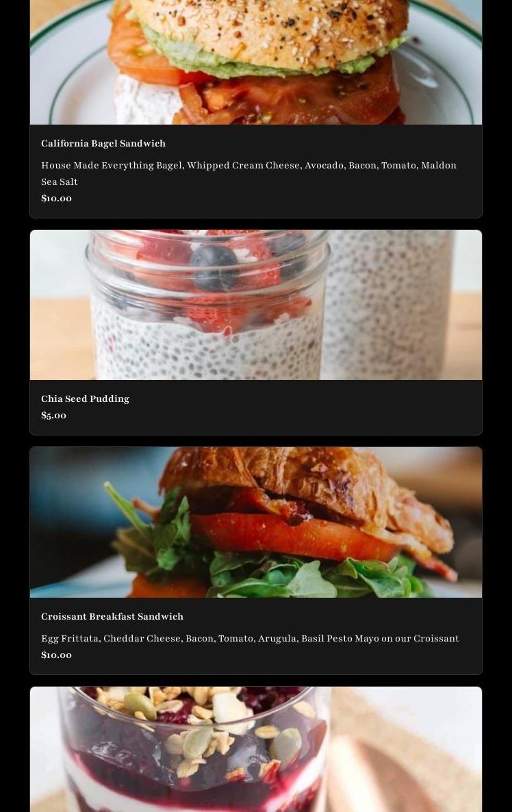The image size is (512, 812).
Task: Open the Croissant Breakfast Sandwich photo
Action: pos(256,522)
